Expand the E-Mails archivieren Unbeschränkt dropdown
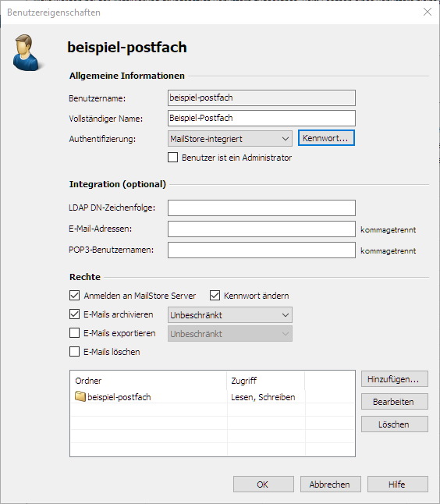 click(230, 315)
